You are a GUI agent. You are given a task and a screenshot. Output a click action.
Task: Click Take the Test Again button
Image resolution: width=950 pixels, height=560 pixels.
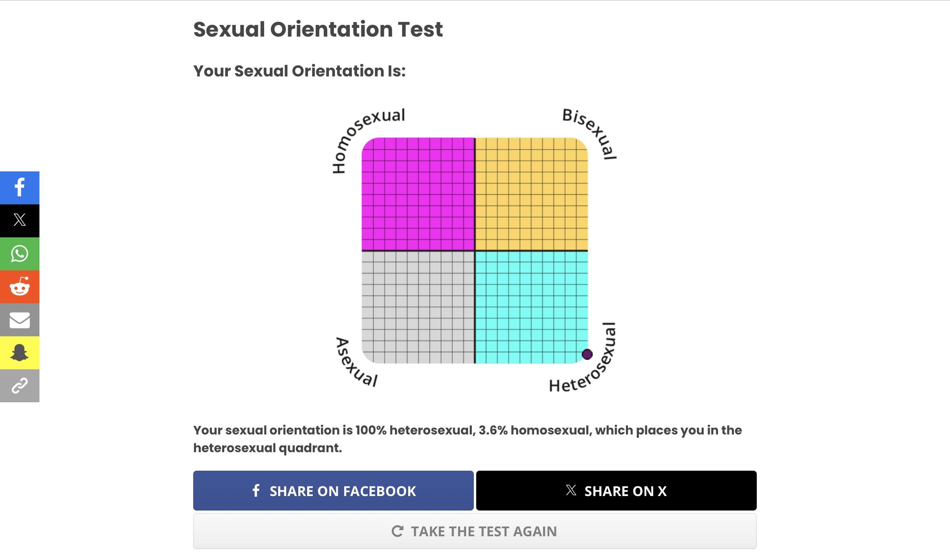(475, 531)
